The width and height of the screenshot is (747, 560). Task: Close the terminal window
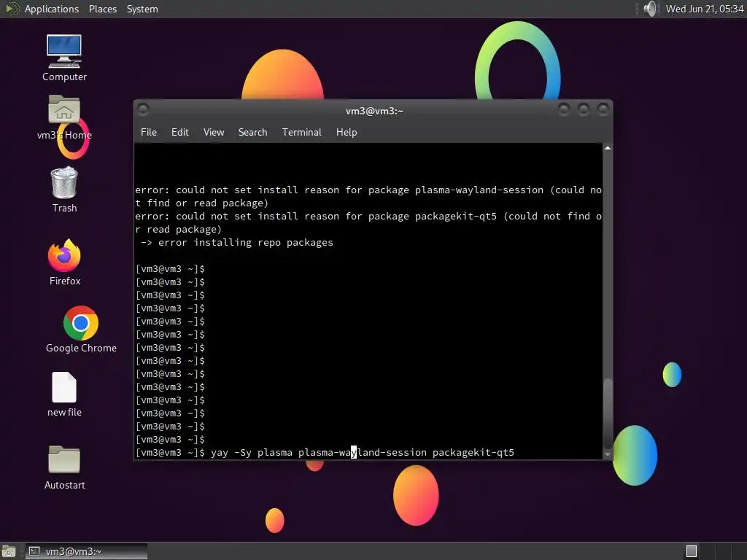(x=603, y=109)
